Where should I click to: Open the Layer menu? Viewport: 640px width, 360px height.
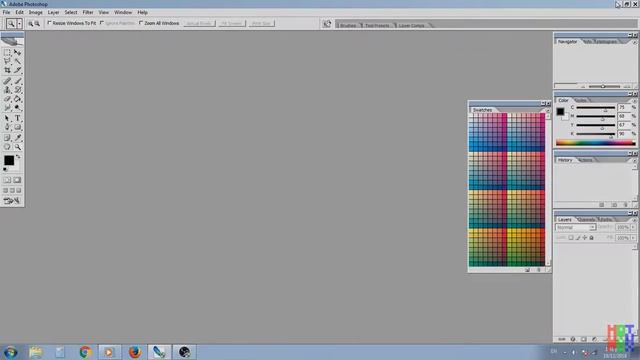(x=53, y=13)
